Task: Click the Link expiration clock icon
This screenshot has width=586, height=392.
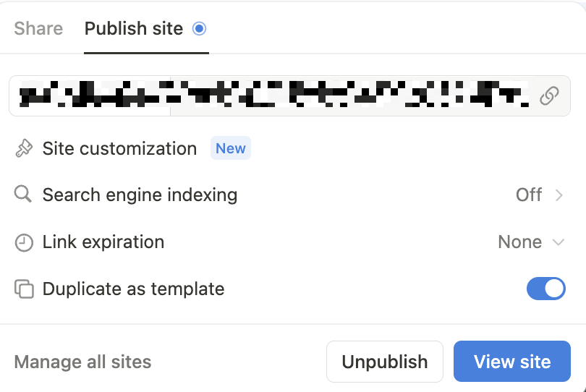Action: tap(24, 242)
